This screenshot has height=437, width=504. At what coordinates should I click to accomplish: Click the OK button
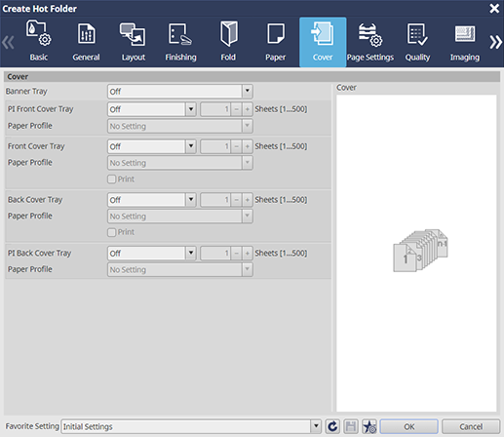(409, 426)
